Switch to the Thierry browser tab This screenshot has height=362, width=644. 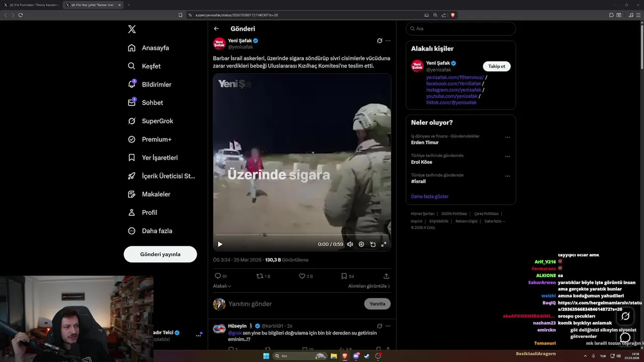(32, 5)
